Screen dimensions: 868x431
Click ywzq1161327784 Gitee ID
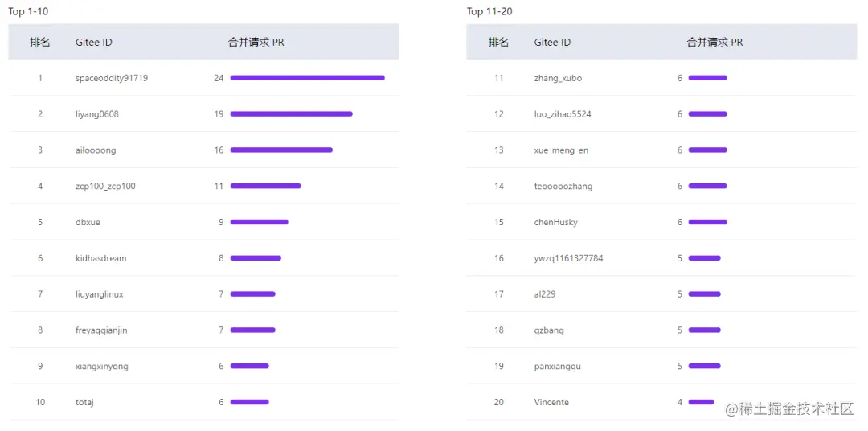tap(568, 258)
